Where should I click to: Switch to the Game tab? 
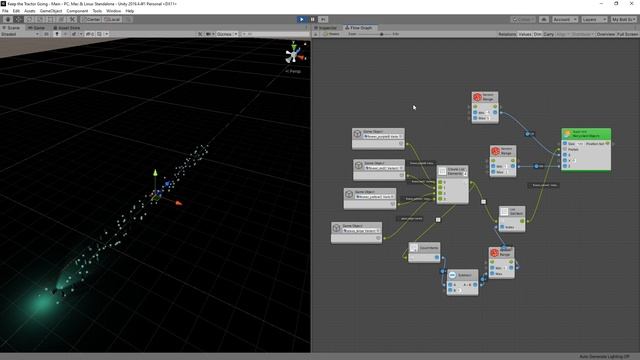(36, 28)
